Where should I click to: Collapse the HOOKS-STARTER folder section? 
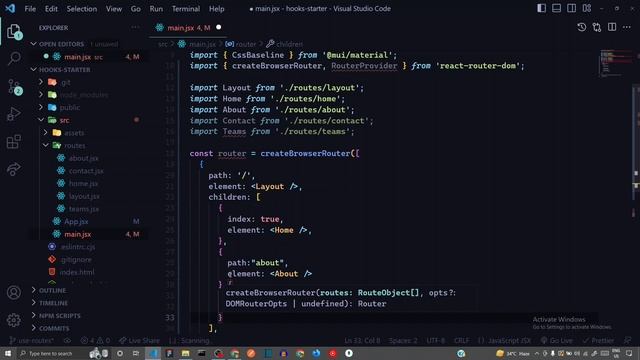(x=64, y=70)
